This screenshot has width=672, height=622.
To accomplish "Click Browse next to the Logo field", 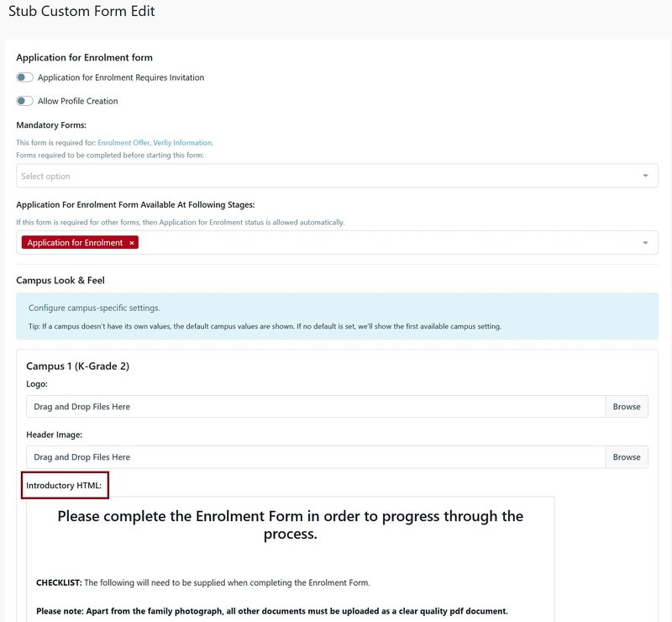I will pyautogui.click(x=627, y=406).
